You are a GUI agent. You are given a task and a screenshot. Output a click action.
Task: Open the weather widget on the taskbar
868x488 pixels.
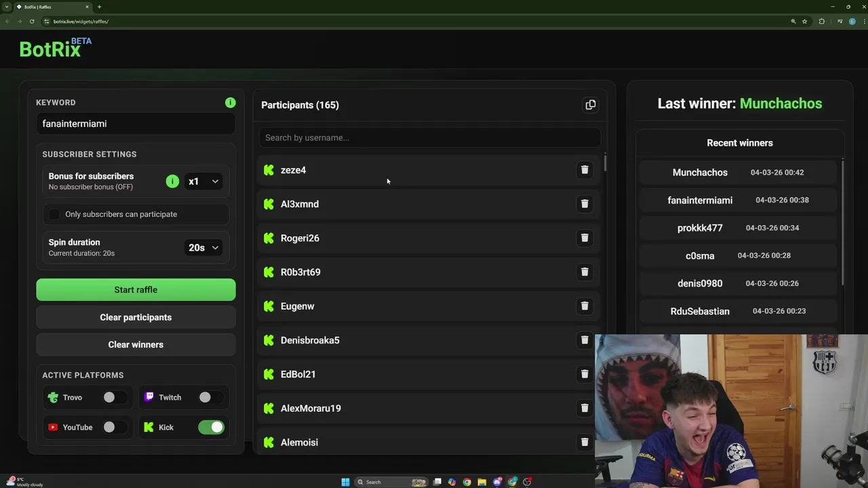click(x=24, y=482)
